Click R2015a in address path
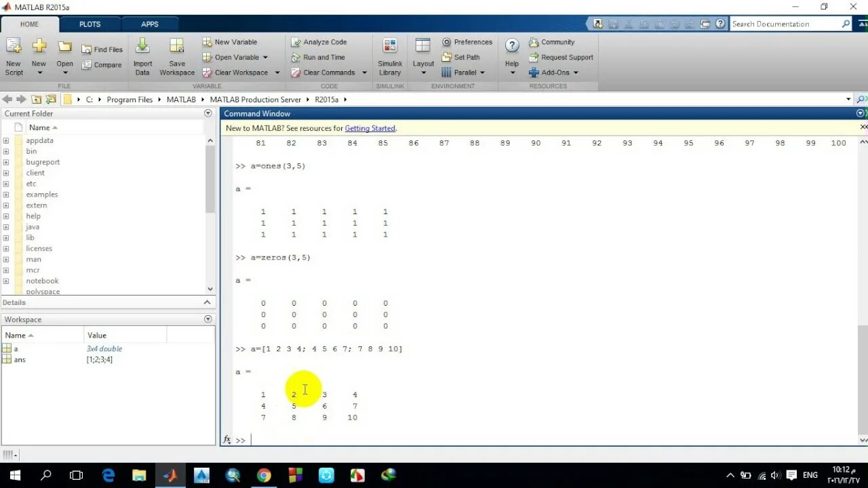This screenshot has width=868, height=488. (x=326, y=100)
